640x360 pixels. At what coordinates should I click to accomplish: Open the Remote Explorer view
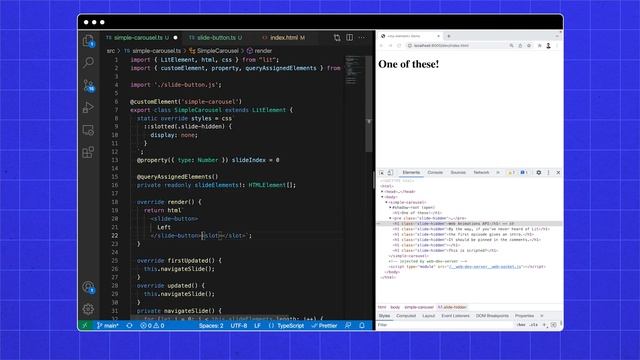pos(88,130)
